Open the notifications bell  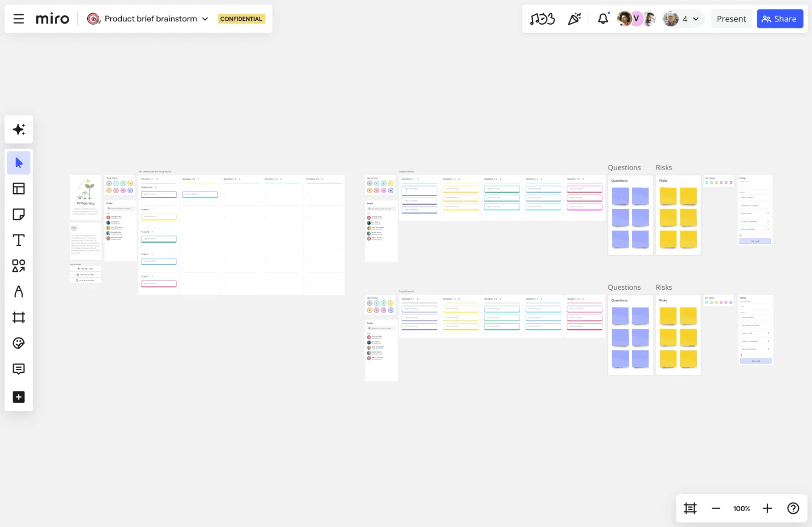[x=603, y=19]
